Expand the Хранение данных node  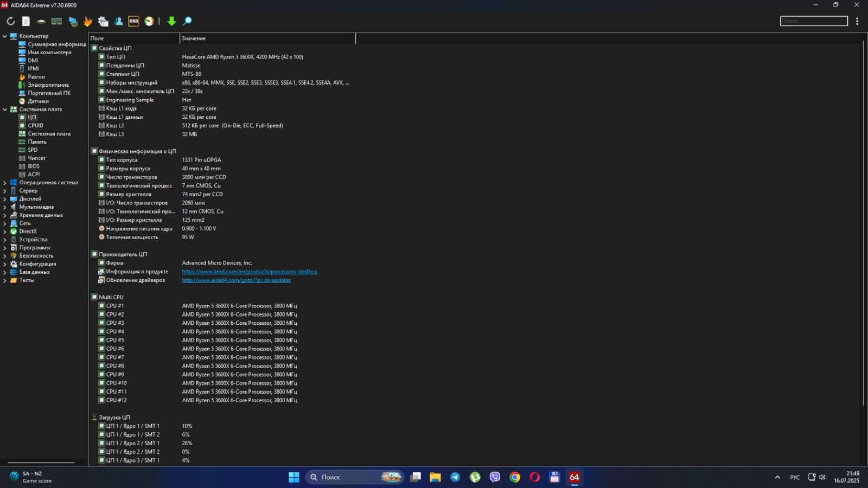(5, 215)
